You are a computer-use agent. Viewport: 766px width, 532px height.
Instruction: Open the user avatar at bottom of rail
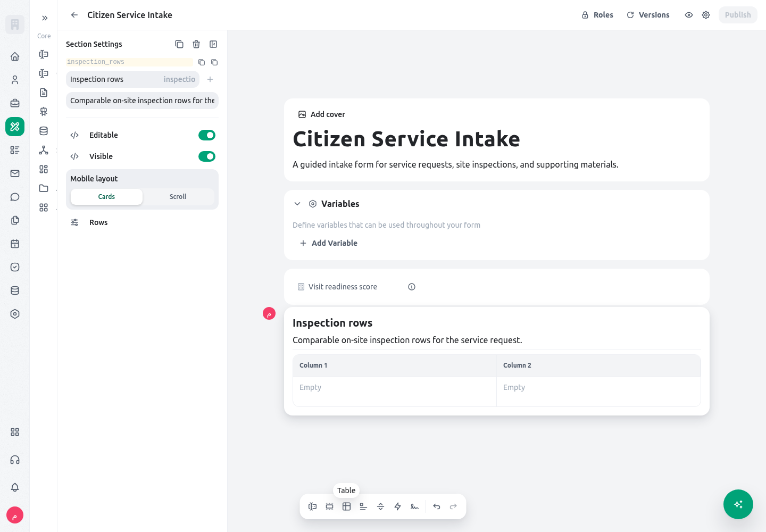pos(15,515)
